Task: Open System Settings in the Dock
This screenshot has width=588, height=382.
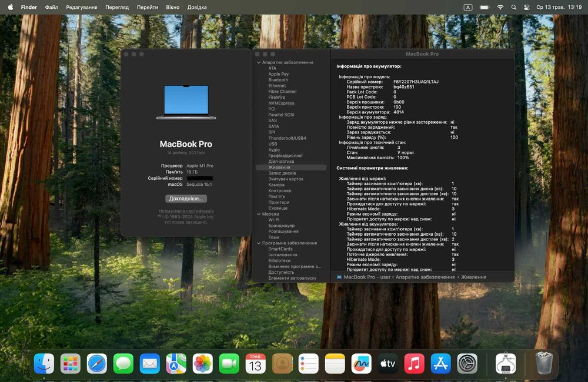Action: (x=467, y=363)
